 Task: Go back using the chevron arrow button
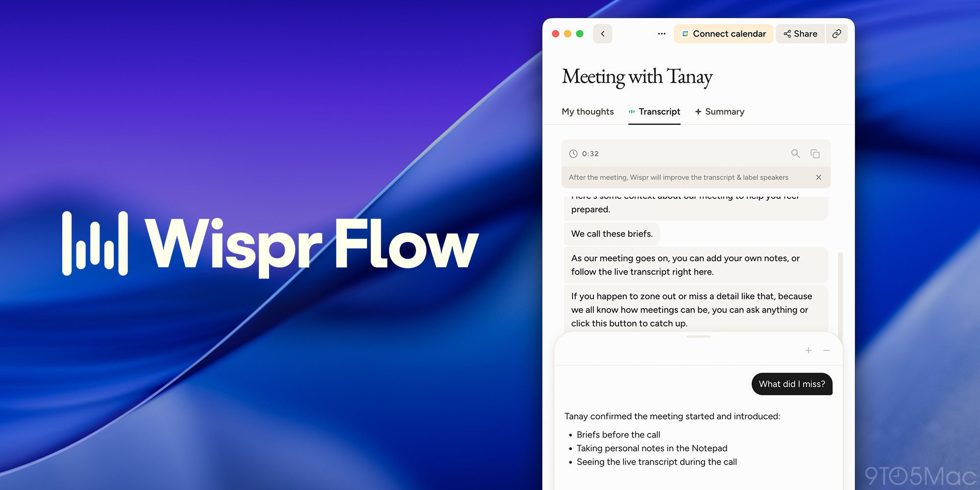pyautogui.click(x=602, y=34)
